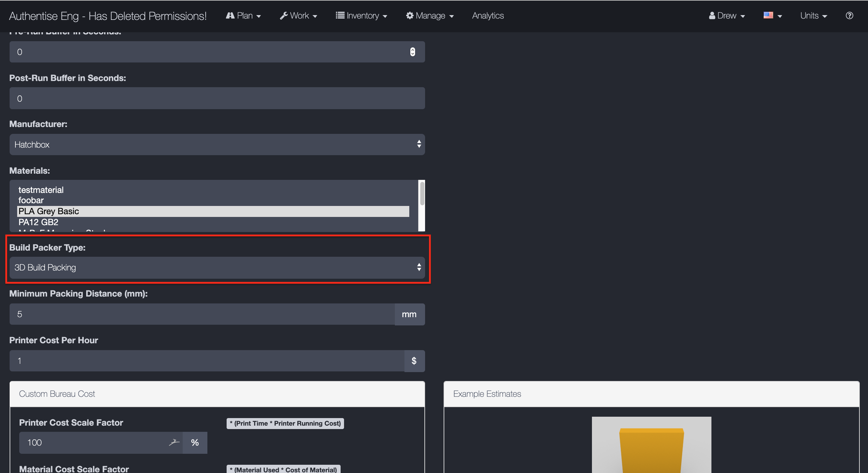This screenshot has height=473, width=868.
Task: Open the Drew user account menu
Action: pos(727,15)
